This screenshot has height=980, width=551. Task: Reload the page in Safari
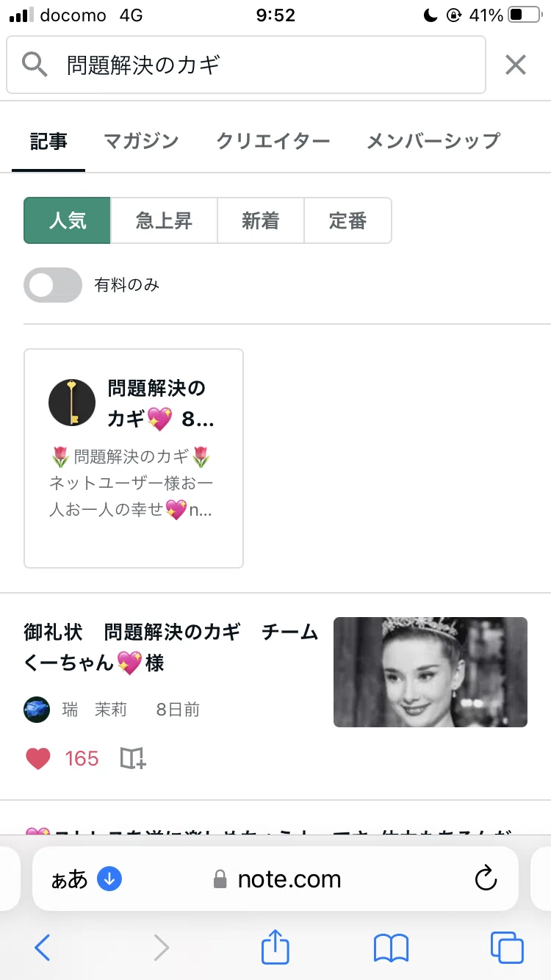pos(486,879)
